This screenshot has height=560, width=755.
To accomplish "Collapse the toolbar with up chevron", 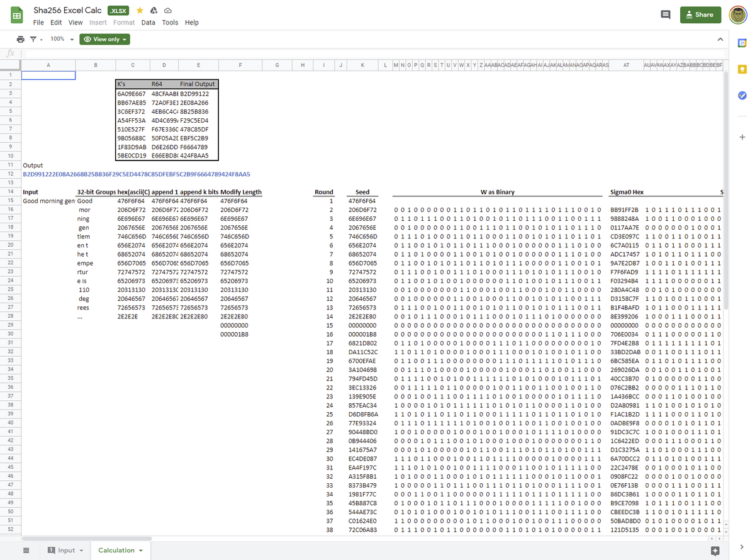I will pyautogui.click(x=720, y=39).
